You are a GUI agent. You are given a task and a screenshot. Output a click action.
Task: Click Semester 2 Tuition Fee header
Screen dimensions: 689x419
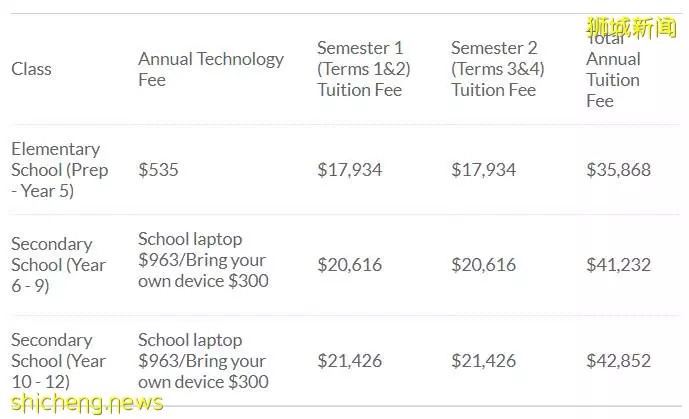[x=498, y=69]
